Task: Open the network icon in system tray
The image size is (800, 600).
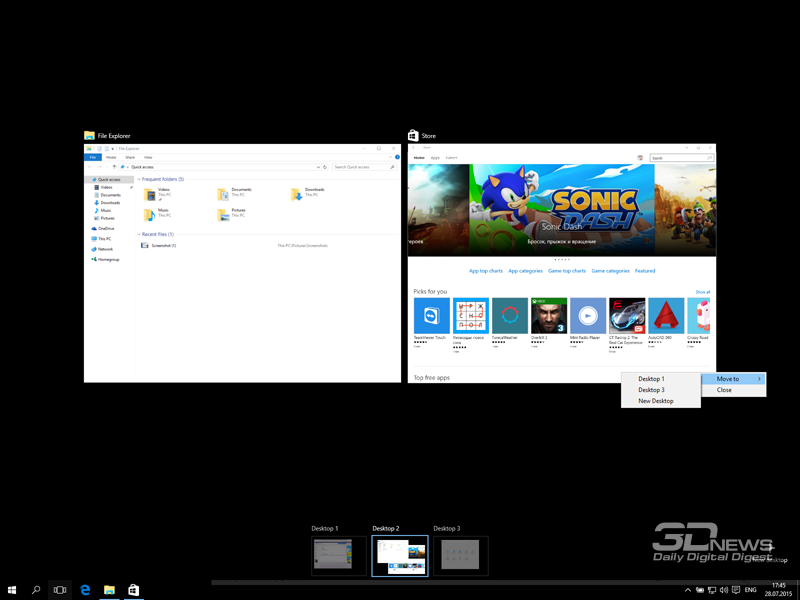Action: (x=712, y=590)
